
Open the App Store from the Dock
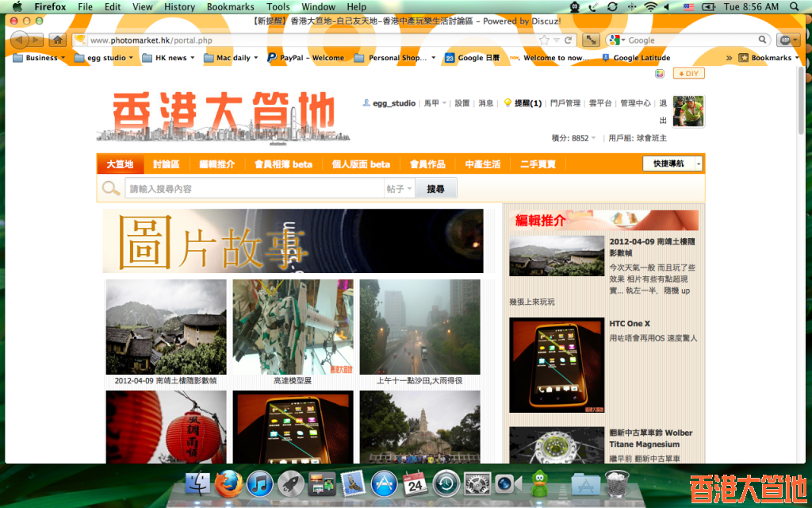(385, 484)
